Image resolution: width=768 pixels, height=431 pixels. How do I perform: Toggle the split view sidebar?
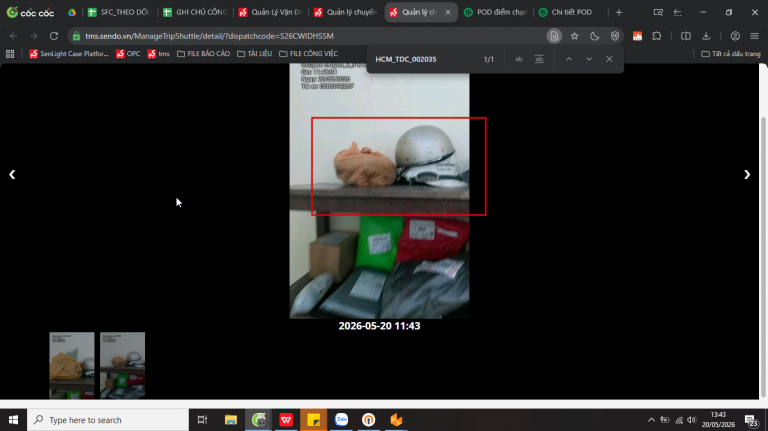pos(686,36)
